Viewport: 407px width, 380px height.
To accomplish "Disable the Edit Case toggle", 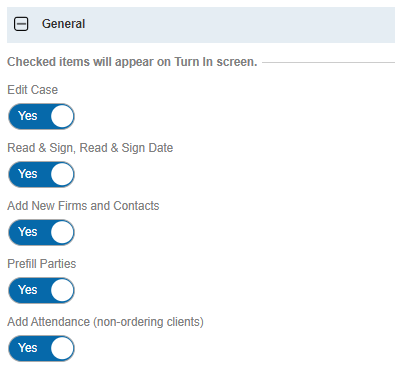I will [41, 116].
